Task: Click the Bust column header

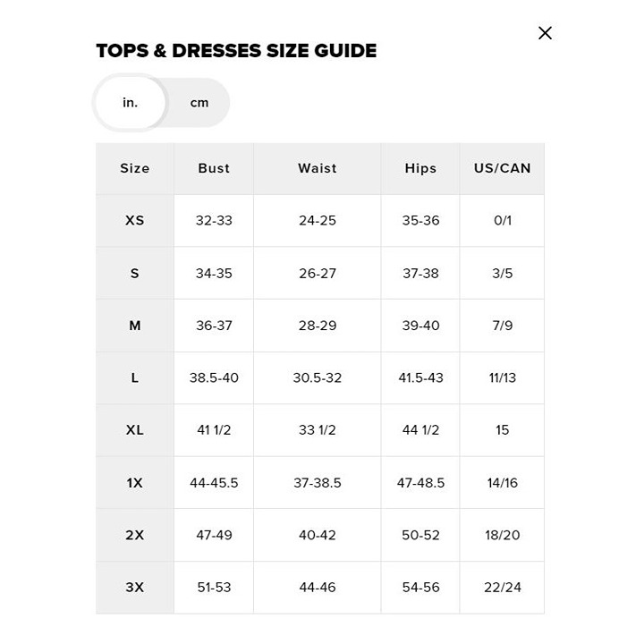Action: point(214,168)
